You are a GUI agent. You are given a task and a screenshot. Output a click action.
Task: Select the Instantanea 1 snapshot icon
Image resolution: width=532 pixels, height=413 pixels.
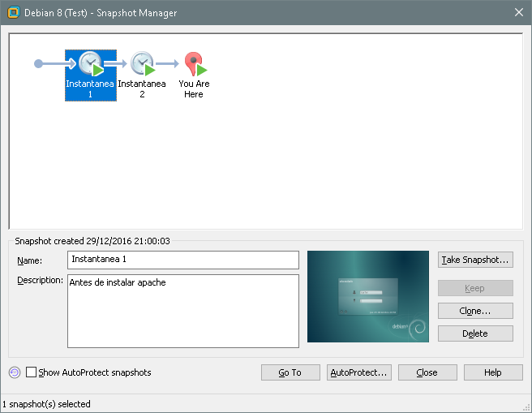[x=91, y=64]
